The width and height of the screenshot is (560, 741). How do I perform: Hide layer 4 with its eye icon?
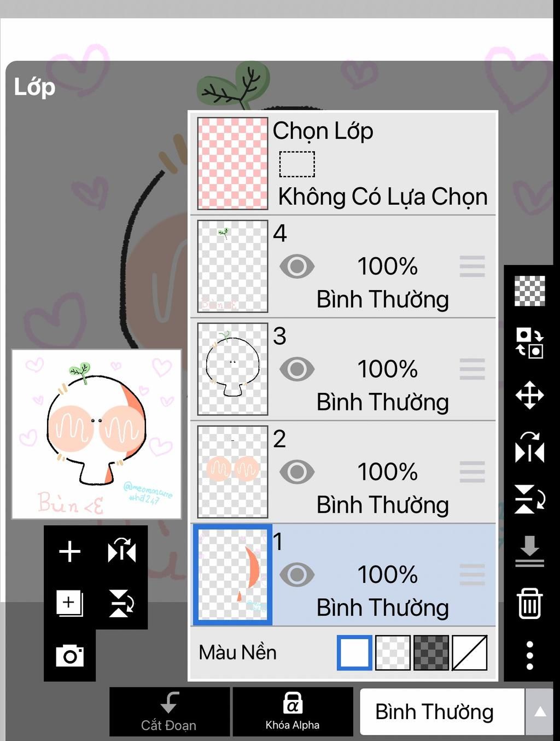(x=297, y=267)
